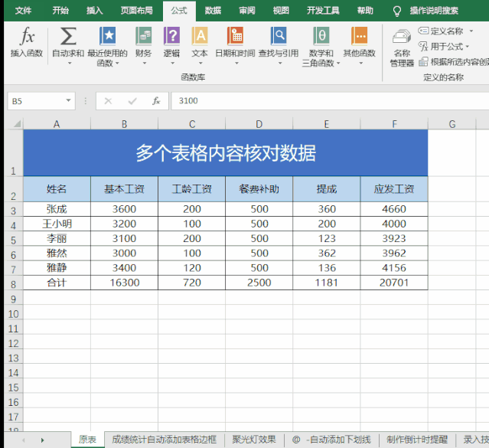Open Lookup and Reference (查找与引用) icon
Viewport: 489px width, 448px height.
click(x=279, y=36)
